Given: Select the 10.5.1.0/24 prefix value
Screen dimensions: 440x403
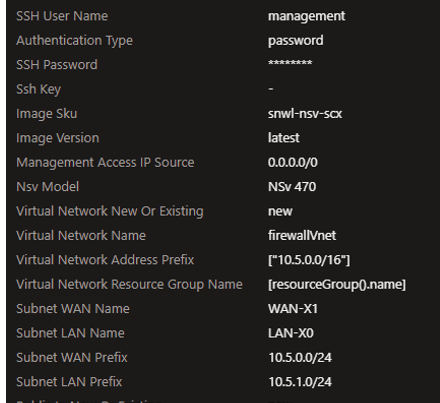Looking at the screenshot, I should tap(300, 382).
